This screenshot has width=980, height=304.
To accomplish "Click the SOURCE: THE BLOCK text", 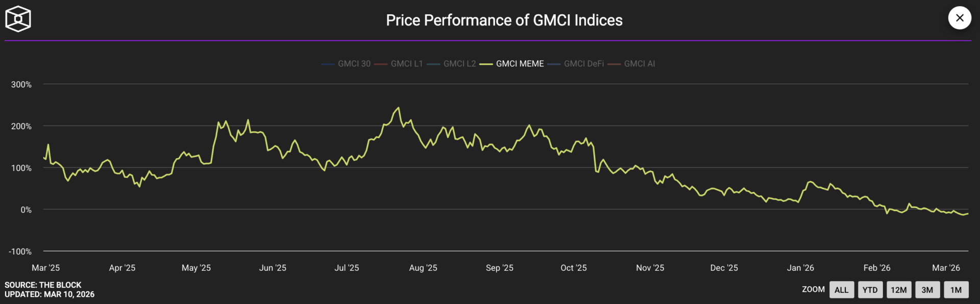I will click(43, 285).
